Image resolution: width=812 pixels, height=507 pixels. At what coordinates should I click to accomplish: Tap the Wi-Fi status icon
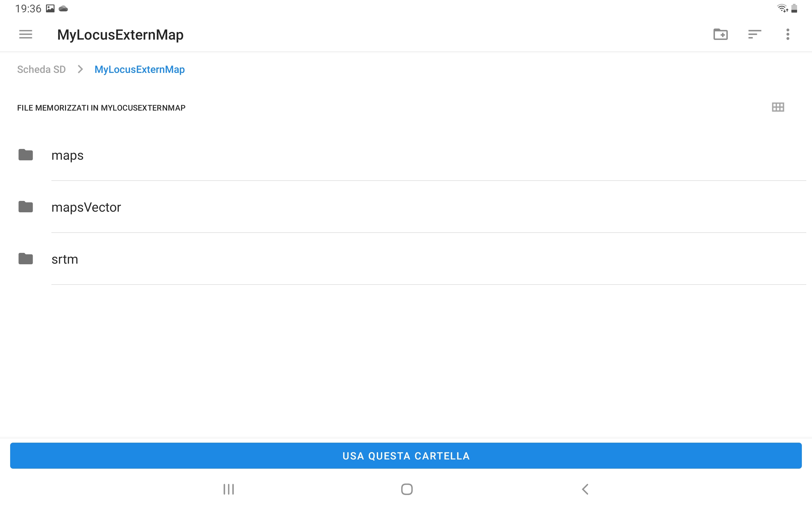782,8
